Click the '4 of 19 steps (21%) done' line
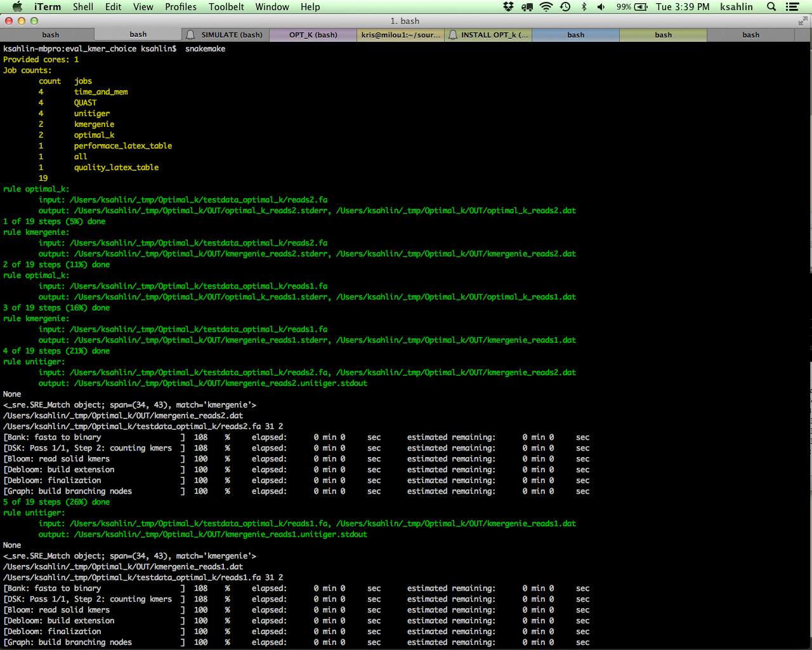Screen dimensions: 812x650 (56, 351)
